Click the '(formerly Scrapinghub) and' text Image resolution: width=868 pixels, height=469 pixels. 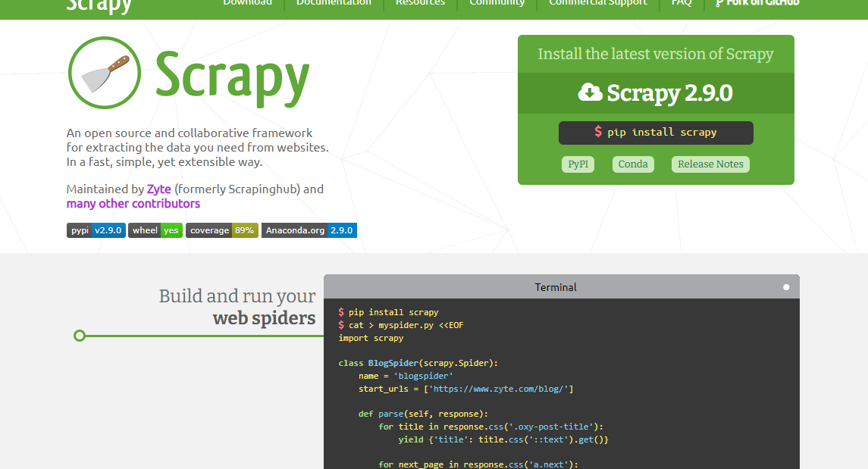point(249,189)
